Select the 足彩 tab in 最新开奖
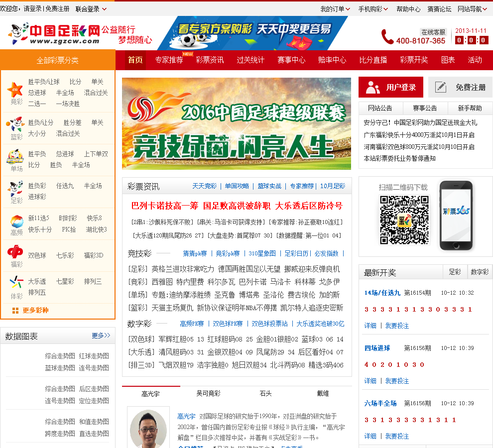The width and height of the screenshot is (493, 448). click(455, 272)
